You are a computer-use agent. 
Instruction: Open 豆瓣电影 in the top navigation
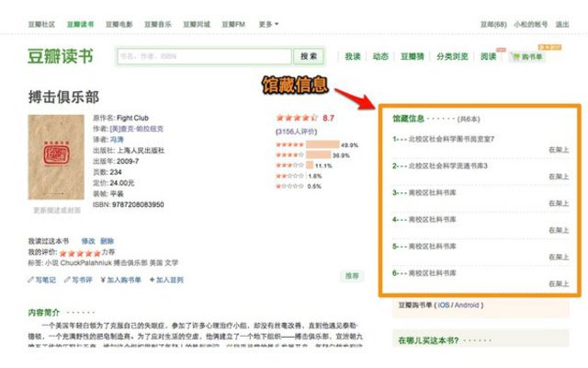119,25
